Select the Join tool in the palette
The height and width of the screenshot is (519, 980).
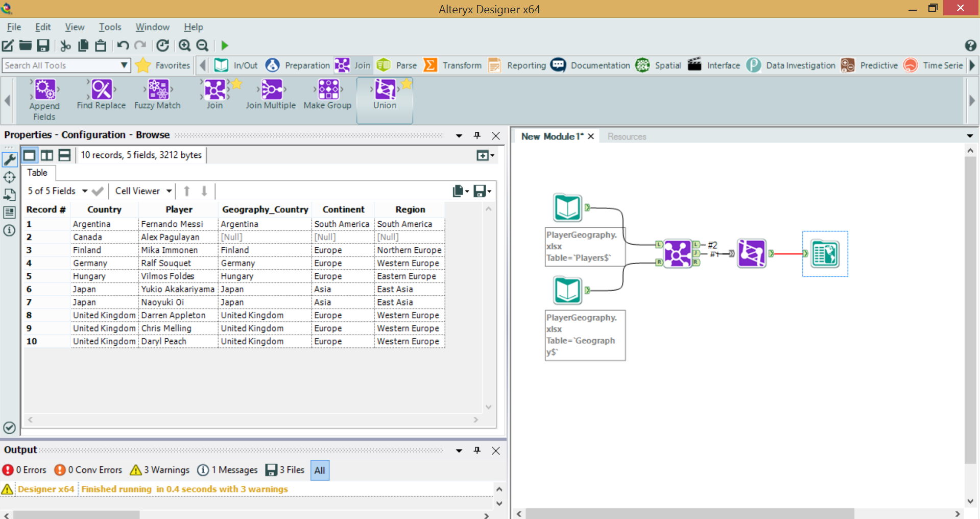(214, 95)
